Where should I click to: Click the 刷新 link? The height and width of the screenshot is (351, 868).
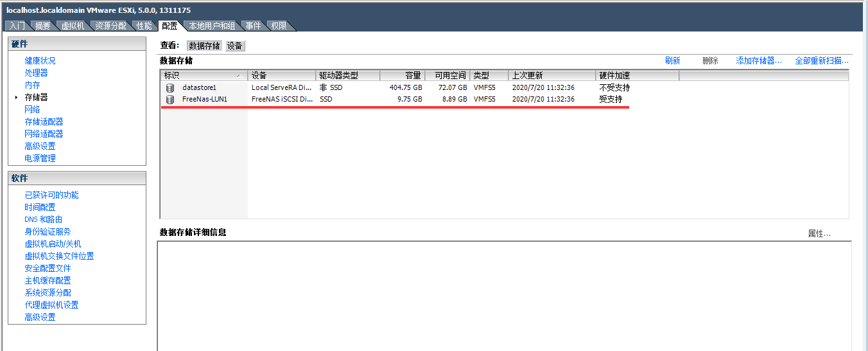pyautogui.click(x=673, y=60)
